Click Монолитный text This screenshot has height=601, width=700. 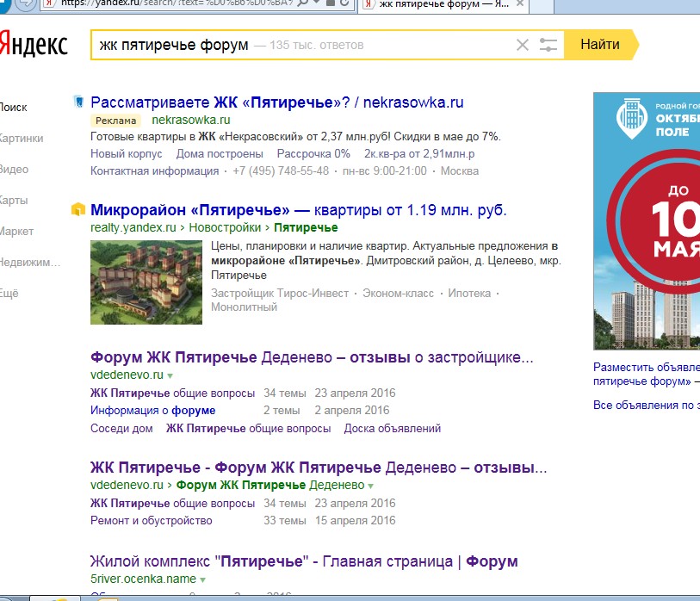245,307
